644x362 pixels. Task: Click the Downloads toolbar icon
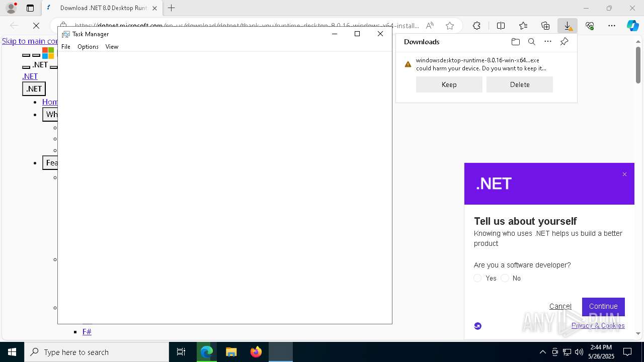568,26
